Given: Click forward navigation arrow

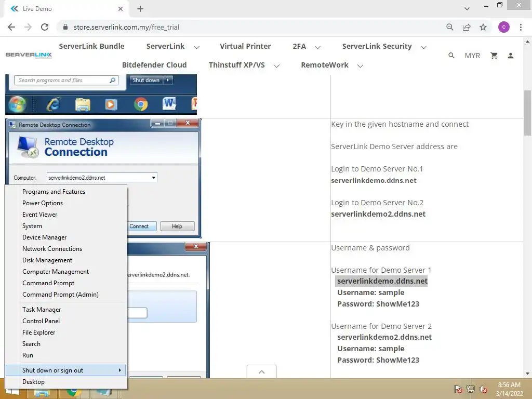Looking at the screenshot, I should [x=28, y=27].
